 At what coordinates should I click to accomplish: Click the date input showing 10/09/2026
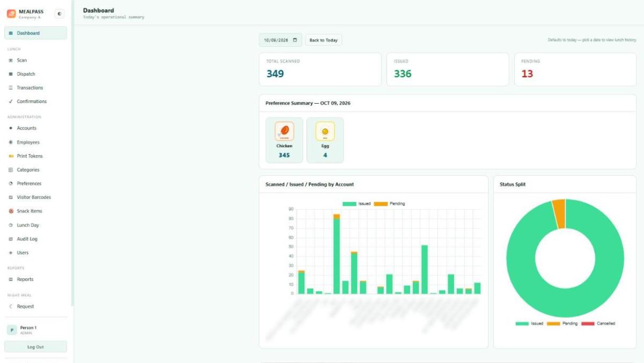tap(280, 40)
